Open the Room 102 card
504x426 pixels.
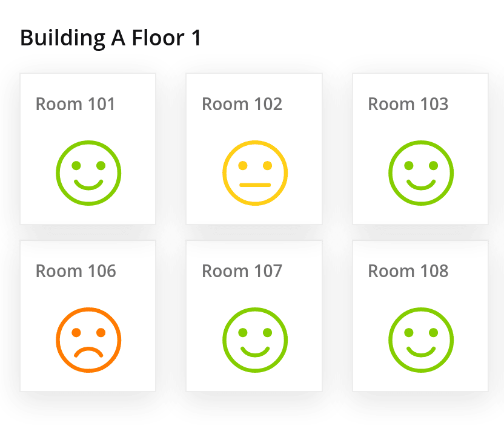tap(254, 149)
